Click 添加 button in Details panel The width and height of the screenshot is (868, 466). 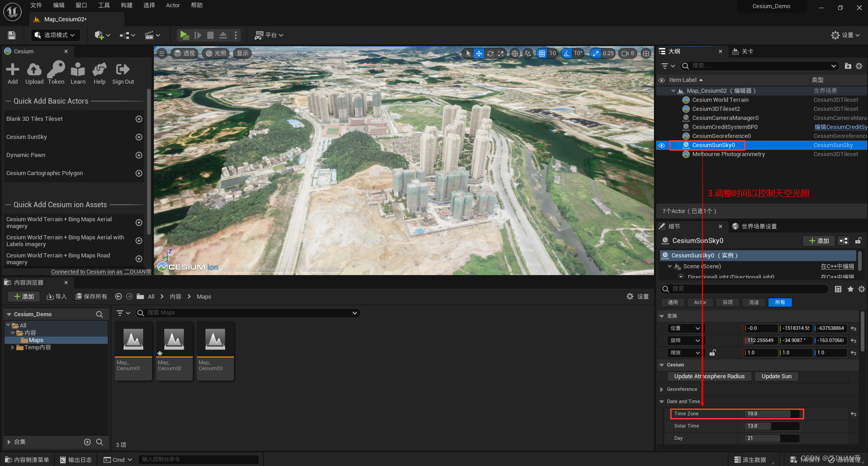pos(819,241)
